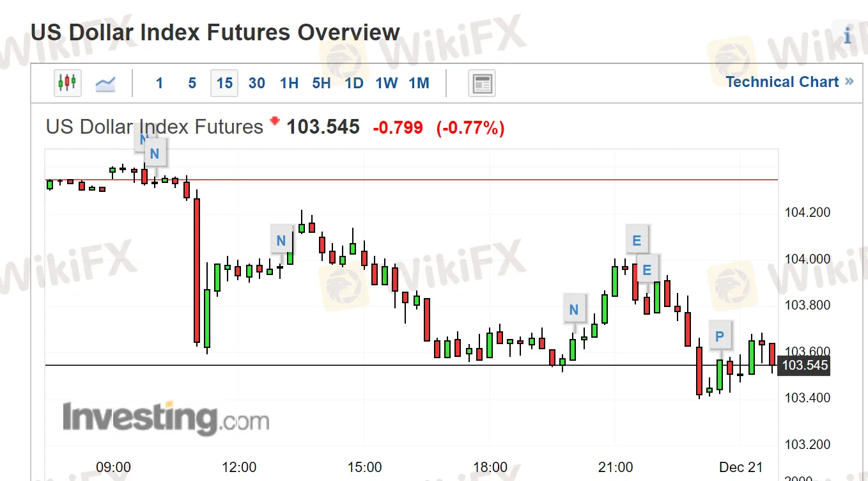This screenshot has height=481, width=868.
Task: Select the 5 minute timeframe
Action: tap(192, 83)
